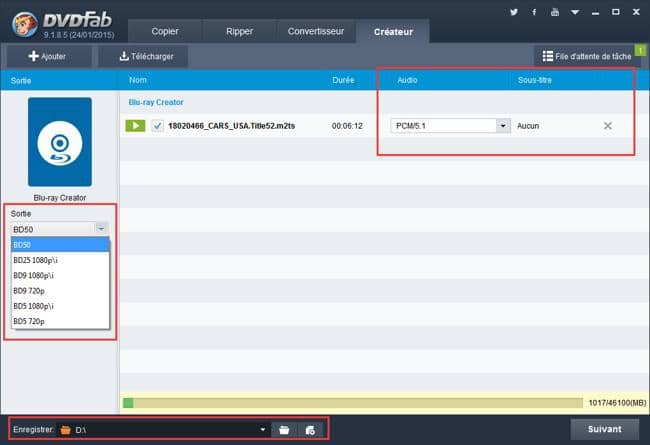Switch to the Copier tab
This screenshot has width=650, height=445.
click(165, 32)
